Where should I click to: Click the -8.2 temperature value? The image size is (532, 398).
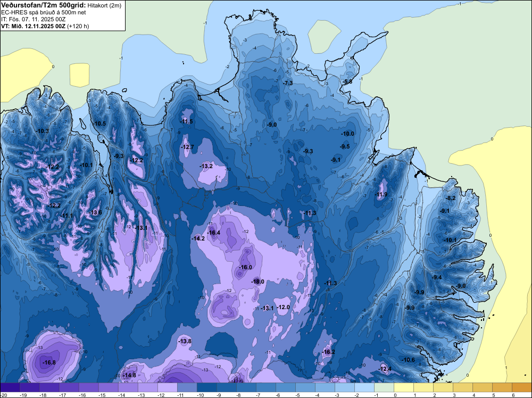pyautogui.click(x=451, y=198)
